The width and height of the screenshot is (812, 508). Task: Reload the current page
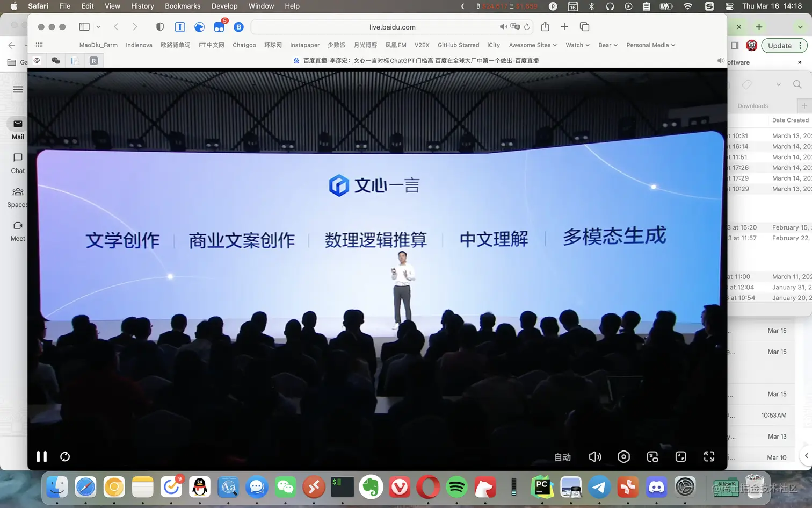click(x=527, y=27)
